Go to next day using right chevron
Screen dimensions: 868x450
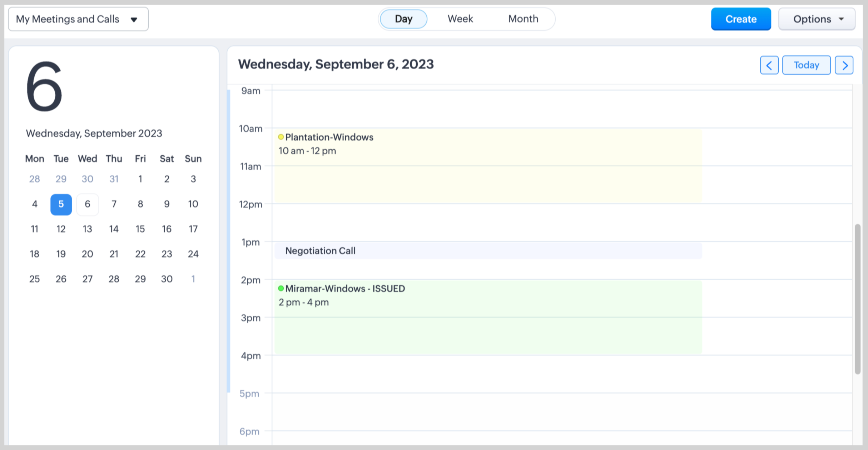pos(844,65)
